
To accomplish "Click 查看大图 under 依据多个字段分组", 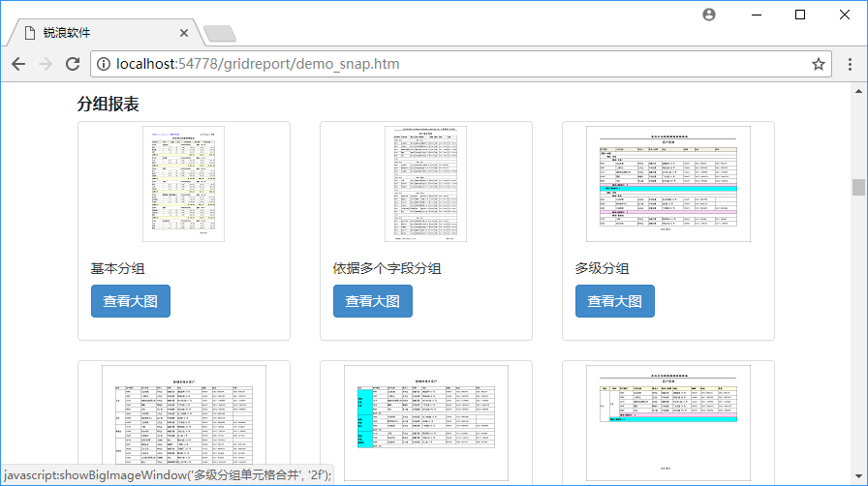I will click(x=373, y=301).
